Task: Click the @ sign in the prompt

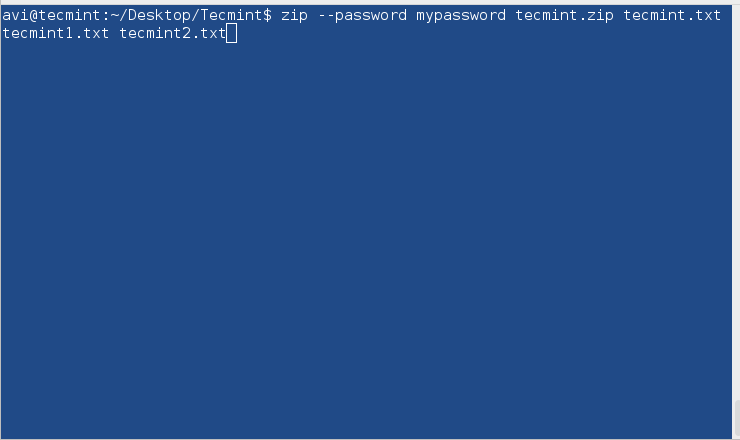Action: 33,16
